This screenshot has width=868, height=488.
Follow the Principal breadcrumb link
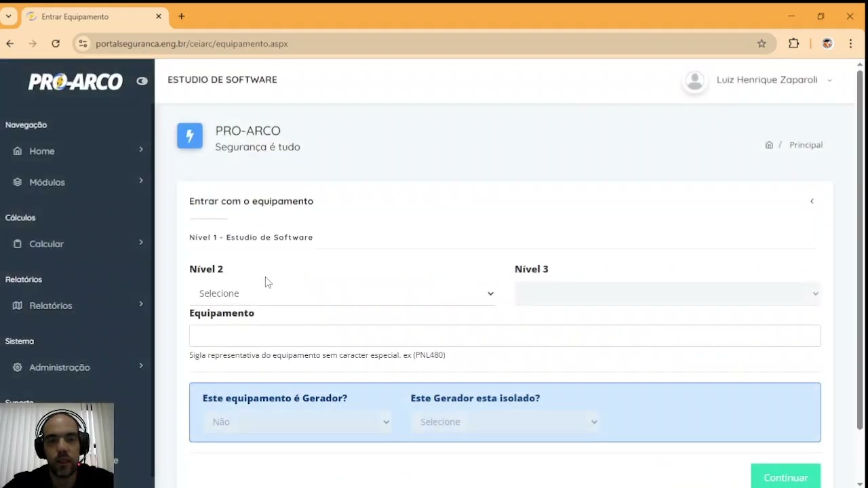point(806,145)
